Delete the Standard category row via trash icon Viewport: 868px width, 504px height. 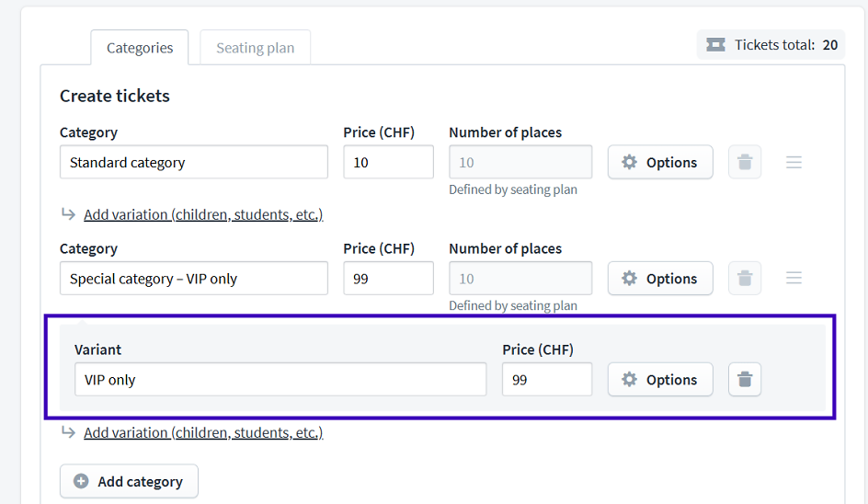click(745, 162)
